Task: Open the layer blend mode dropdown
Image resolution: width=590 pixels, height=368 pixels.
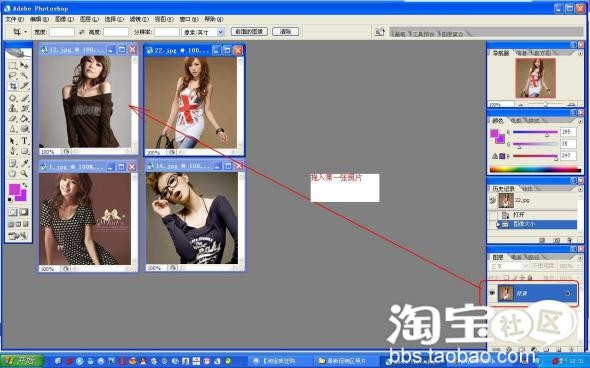Action: point(510,266)
